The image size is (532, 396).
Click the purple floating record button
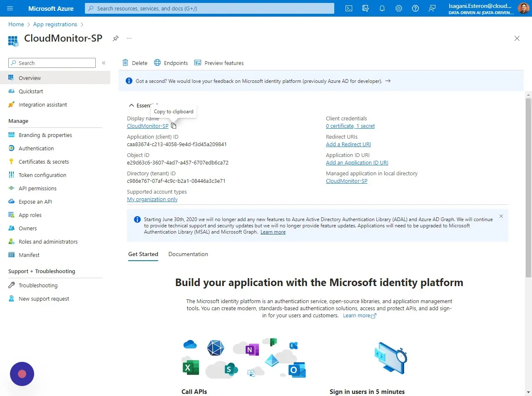[22, 374]
